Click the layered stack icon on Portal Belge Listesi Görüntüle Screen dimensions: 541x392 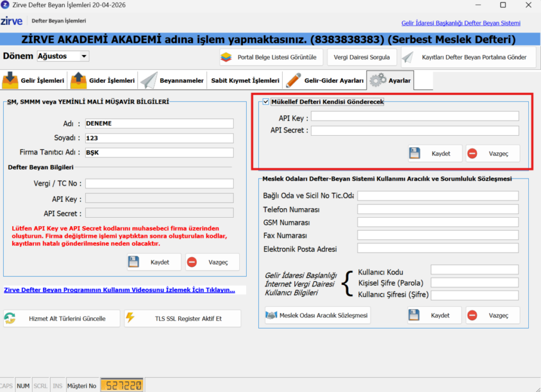[x=226, y=57]
